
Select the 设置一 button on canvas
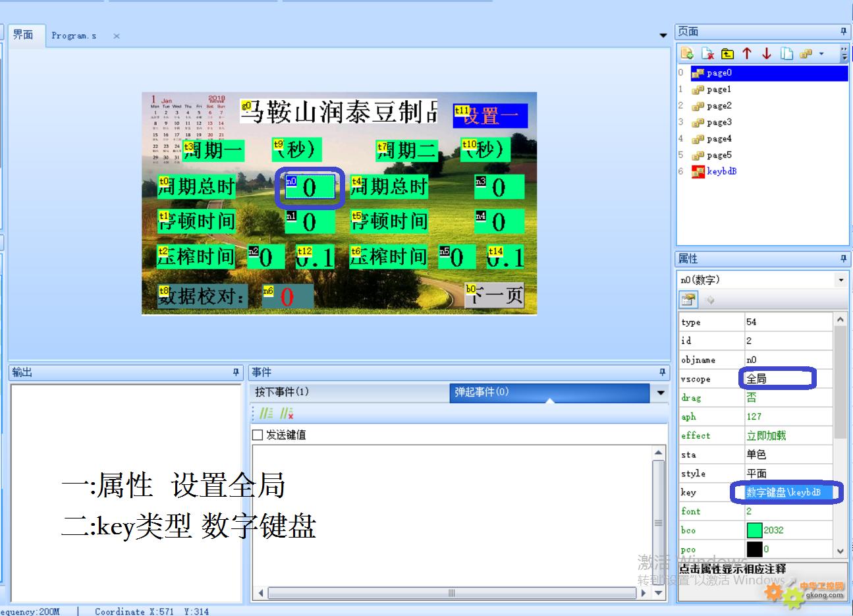[x=491, y=116]
